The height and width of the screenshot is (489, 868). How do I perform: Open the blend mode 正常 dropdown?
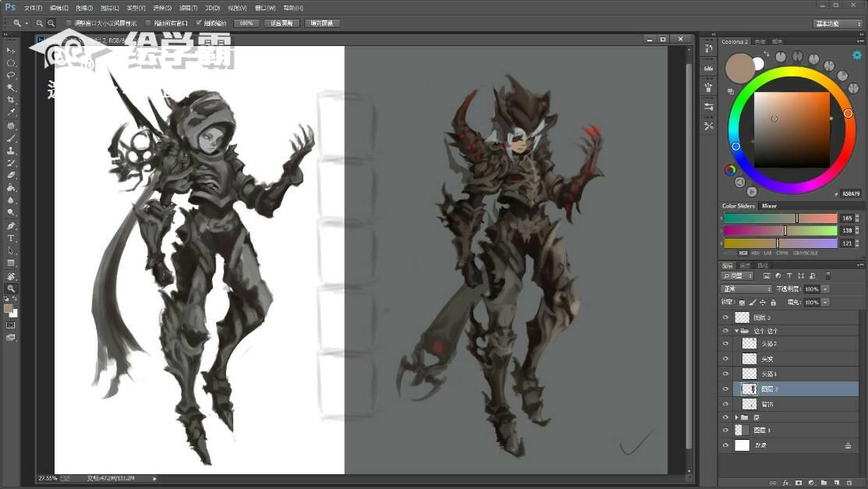746,289
